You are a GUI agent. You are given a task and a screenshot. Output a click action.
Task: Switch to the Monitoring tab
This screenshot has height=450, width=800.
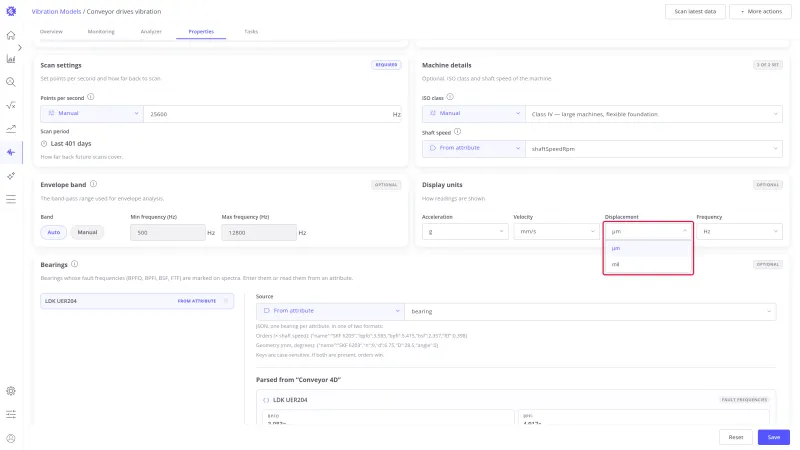pyautogui.click(x=101, y=32)
